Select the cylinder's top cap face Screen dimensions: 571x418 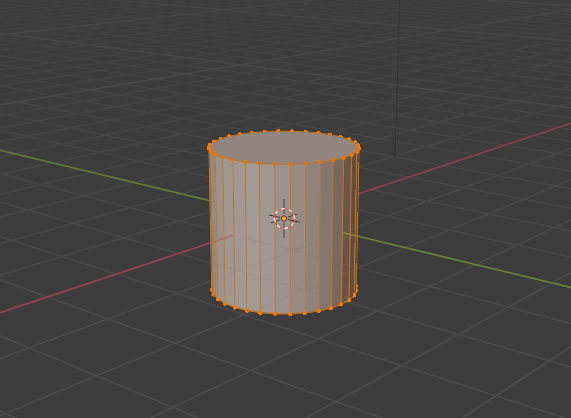point(284,147)
